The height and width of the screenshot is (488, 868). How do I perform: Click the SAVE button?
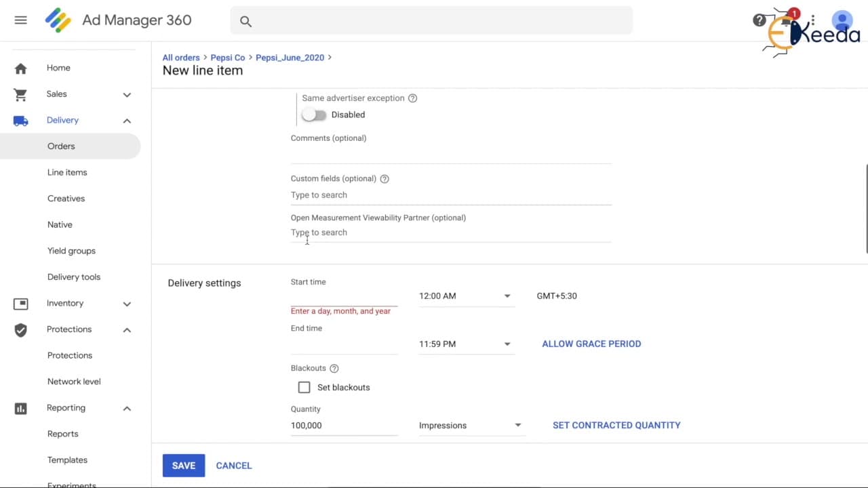[x=184, y=466]
